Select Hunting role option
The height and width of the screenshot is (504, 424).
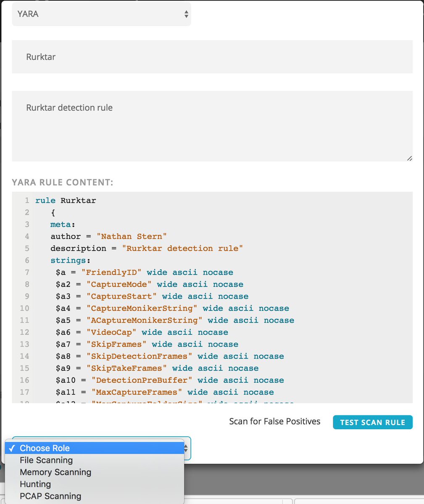[95, 484]
